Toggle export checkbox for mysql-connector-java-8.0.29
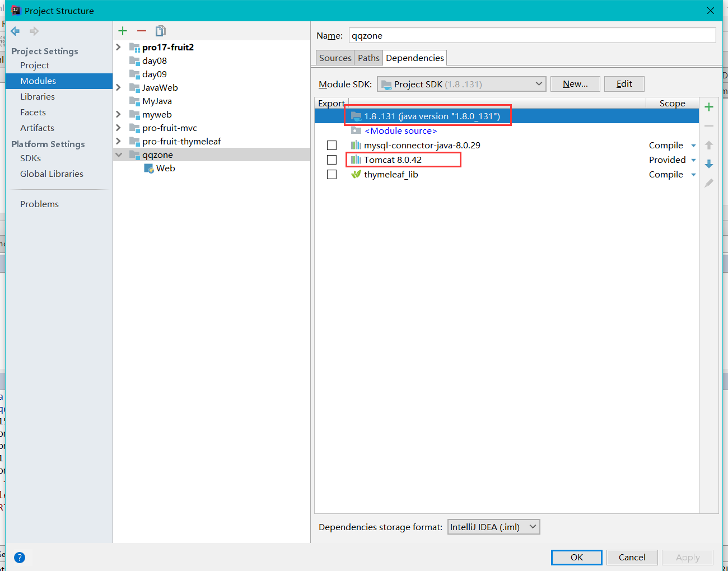Image resolution: width=728 pixels, height=571 pixels. (x=332, y=146)
